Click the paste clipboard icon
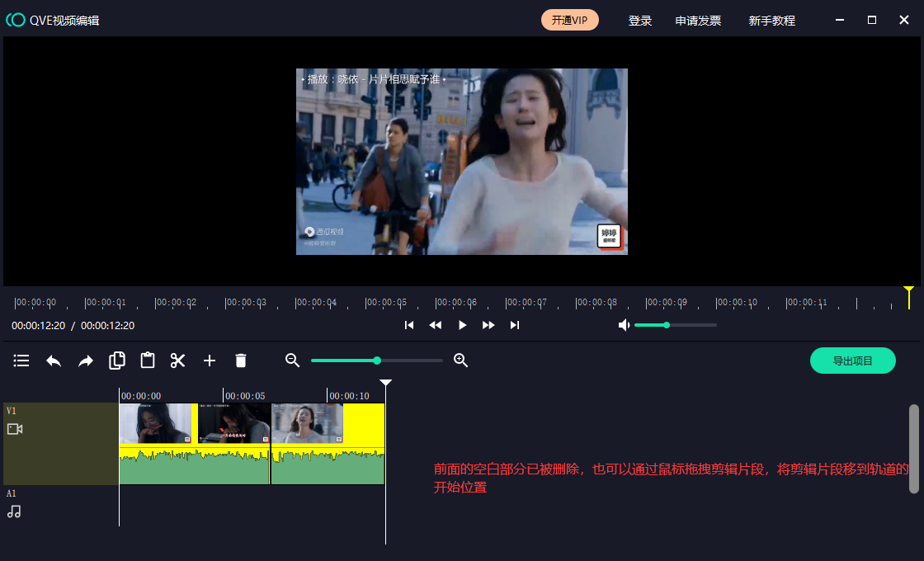The height and width of the screenshot is (561, 924). point(148,361)
